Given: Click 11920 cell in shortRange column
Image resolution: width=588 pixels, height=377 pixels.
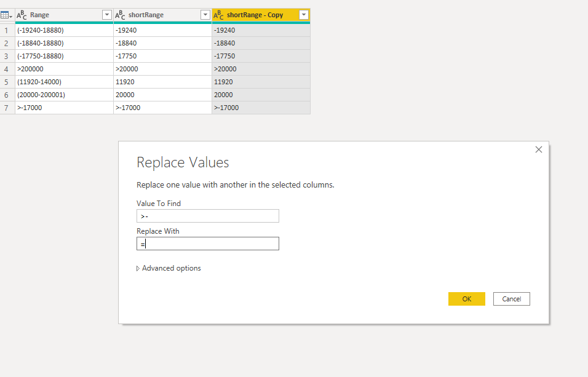Looking at the screenshot, I should click(162, 82).
